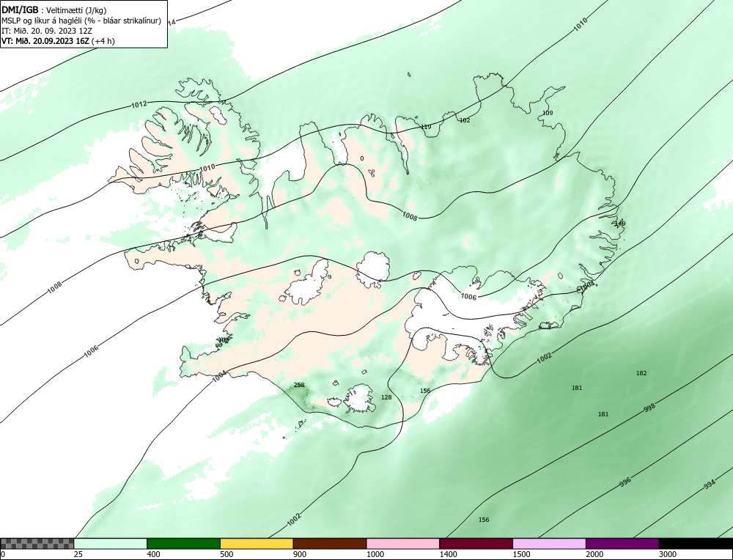The width and height of the screenshot is (733, 560).
Task: Click legend tick label "25"
Action: coord(78,554)
